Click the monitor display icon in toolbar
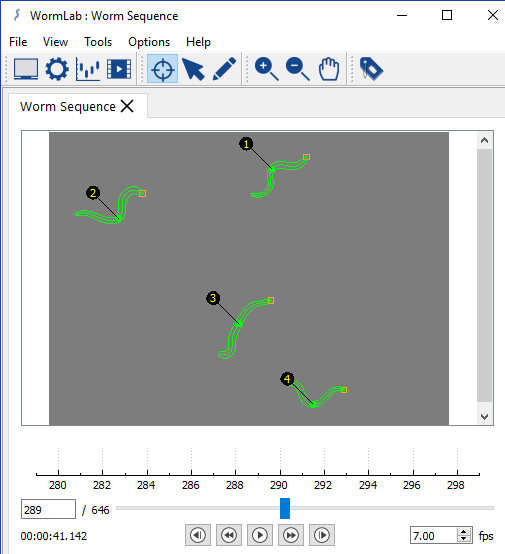505x554 pixels. point(26,69)
